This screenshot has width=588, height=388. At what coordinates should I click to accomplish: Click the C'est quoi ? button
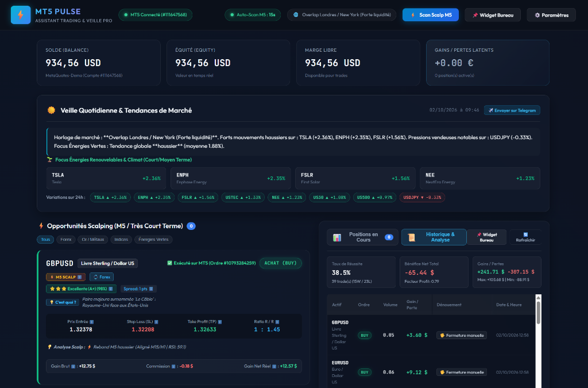click(x=63, y=302)
